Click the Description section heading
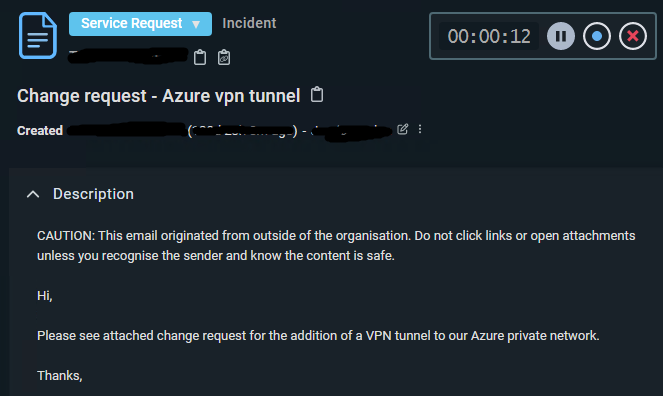The image size is (663, 396). point(93,194)
